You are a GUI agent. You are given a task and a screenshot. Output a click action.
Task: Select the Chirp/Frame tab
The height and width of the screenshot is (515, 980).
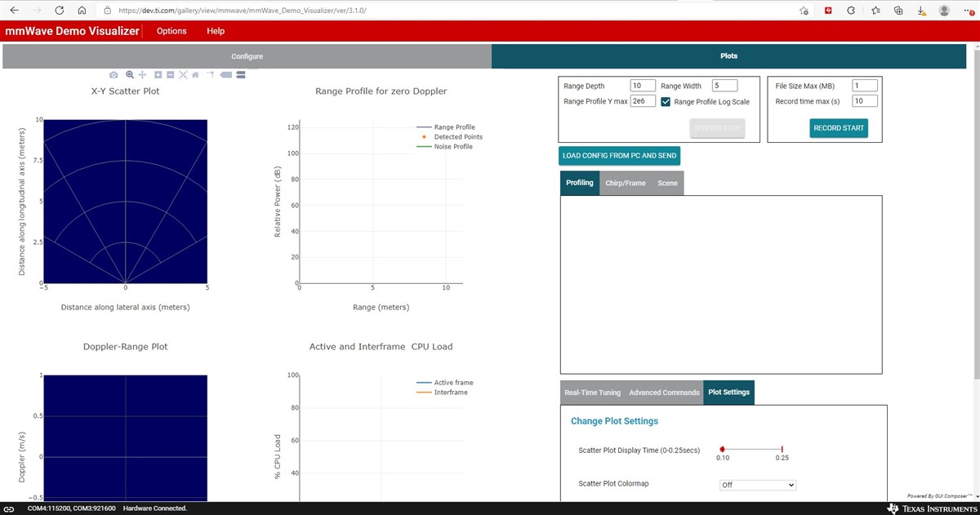tap(626, 183)
